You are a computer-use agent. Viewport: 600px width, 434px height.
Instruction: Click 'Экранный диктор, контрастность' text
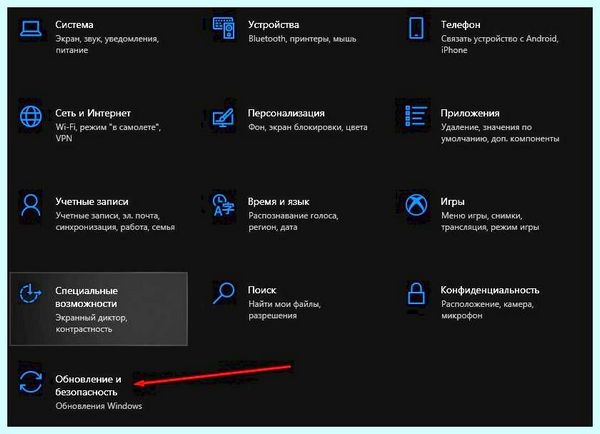[91, 323]
